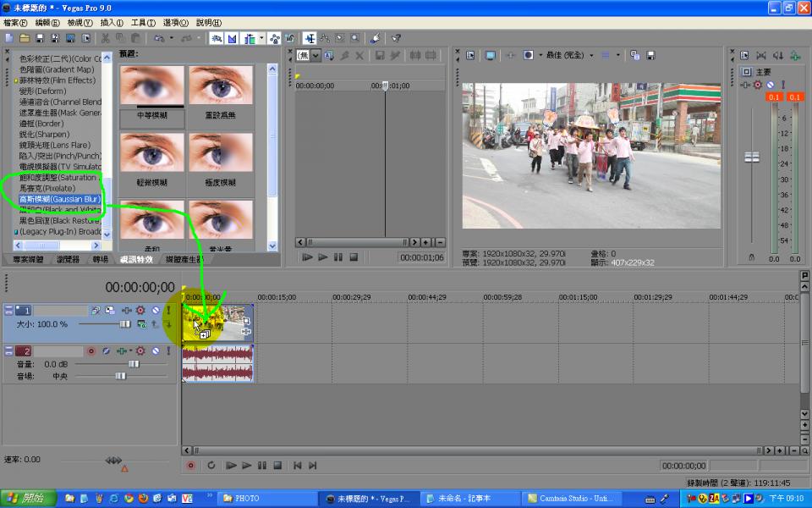The image size is (812, 508).
Task: Click the audio track 音量 volume slider
Action: pos(133,363)
